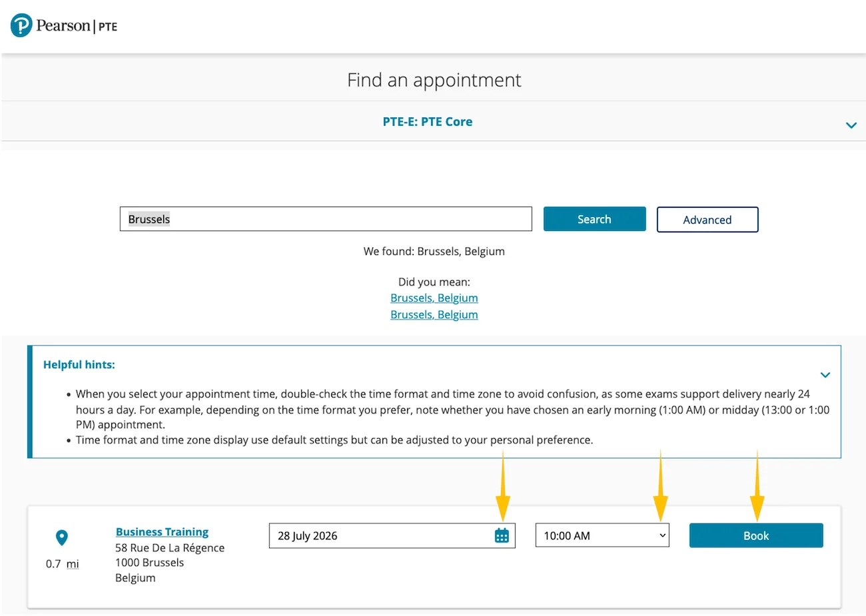
Task: Open the Business Training test center link
Action: tap(162, 531)
